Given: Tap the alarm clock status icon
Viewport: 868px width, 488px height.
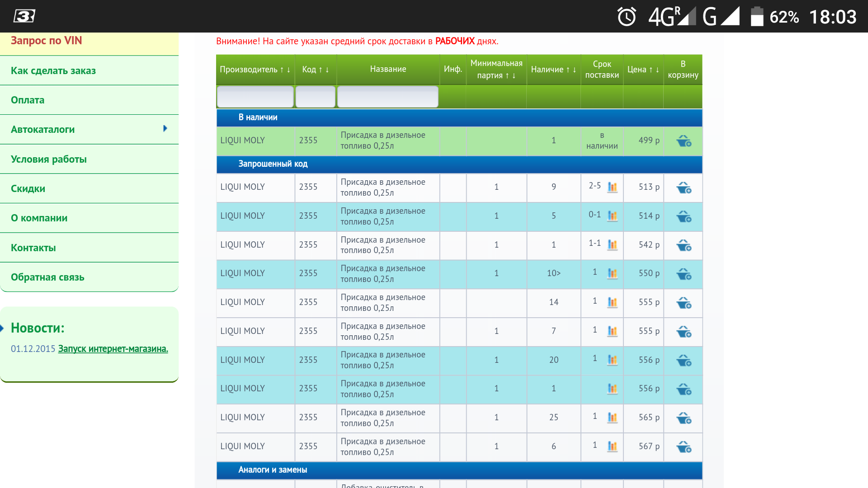Looking at the screenshot, I should [x=627, y=17].
